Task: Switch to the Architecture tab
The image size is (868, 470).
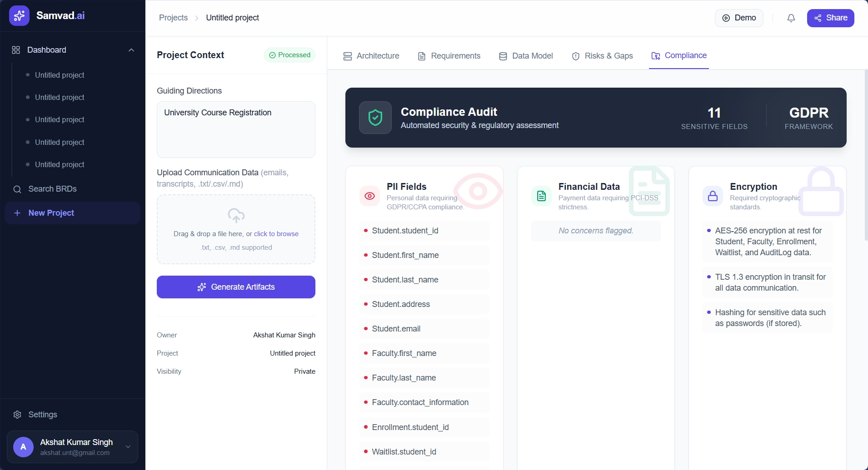Action: coord(371,55)
